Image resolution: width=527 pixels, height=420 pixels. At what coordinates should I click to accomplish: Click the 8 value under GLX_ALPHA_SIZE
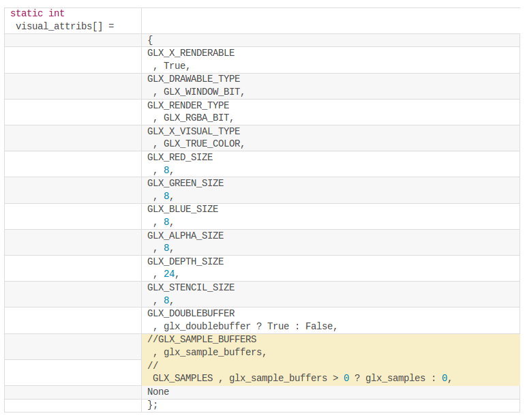tap(166, 247)
